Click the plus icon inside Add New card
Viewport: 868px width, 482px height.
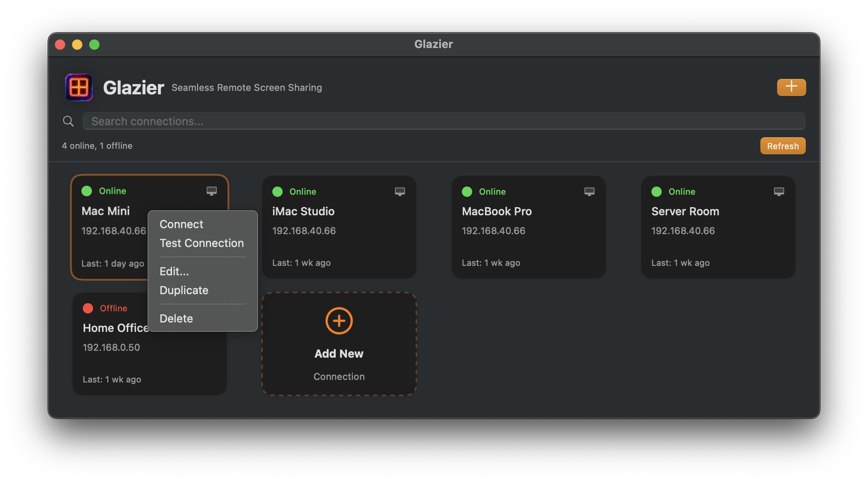click(339, 320)
